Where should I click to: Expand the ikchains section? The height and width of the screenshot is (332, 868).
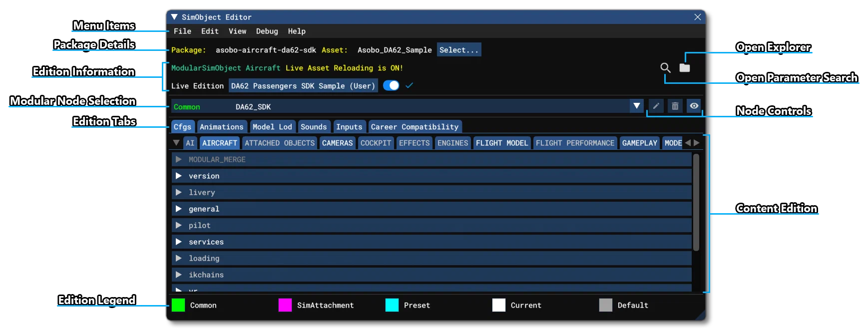pos(432,275)
